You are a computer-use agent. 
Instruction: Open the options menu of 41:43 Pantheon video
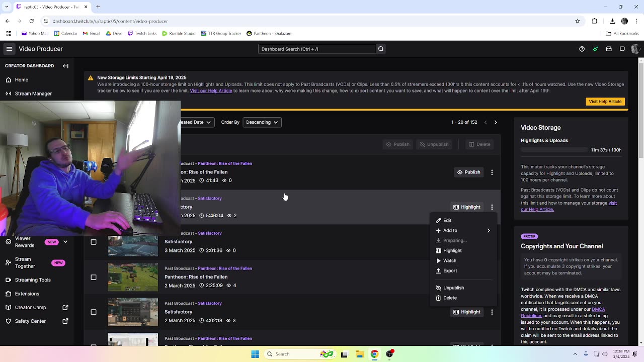[492, 172]
